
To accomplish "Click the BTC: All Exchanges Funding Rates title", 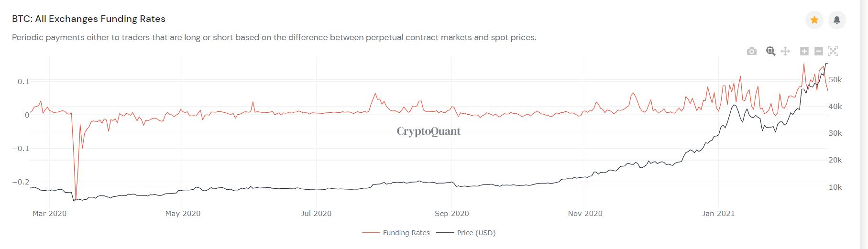I will click(x=88, y=19).
